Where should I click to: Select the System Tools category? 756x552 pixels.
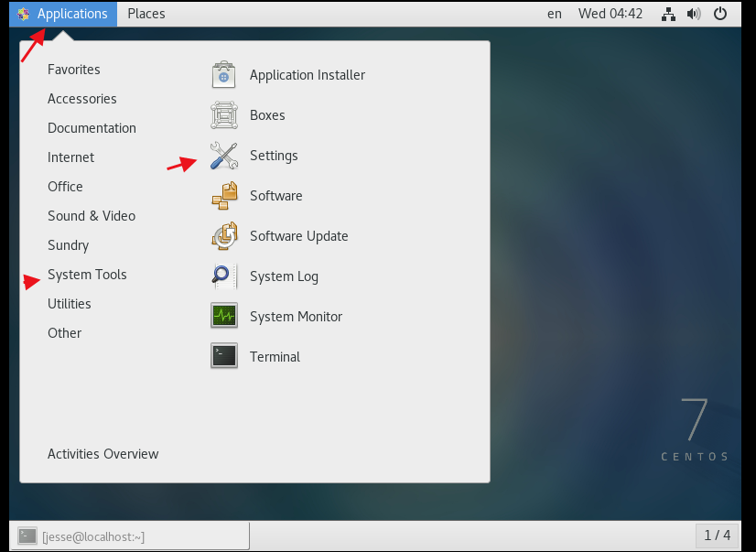point(87,275)
